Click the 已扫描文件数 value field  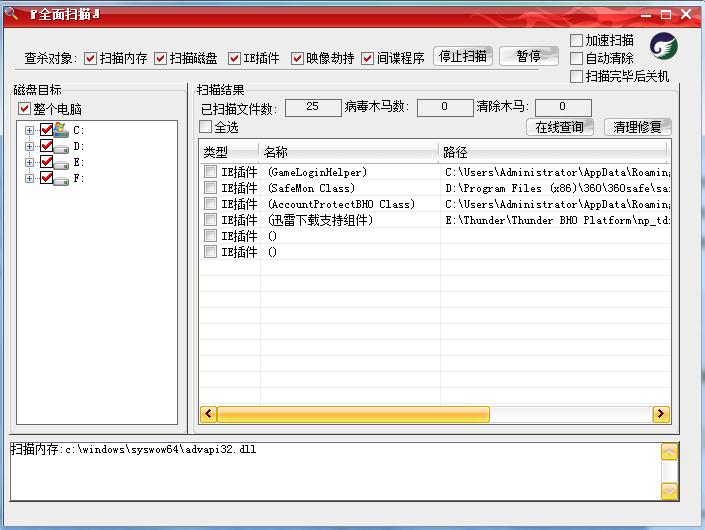tap(313, 107)
